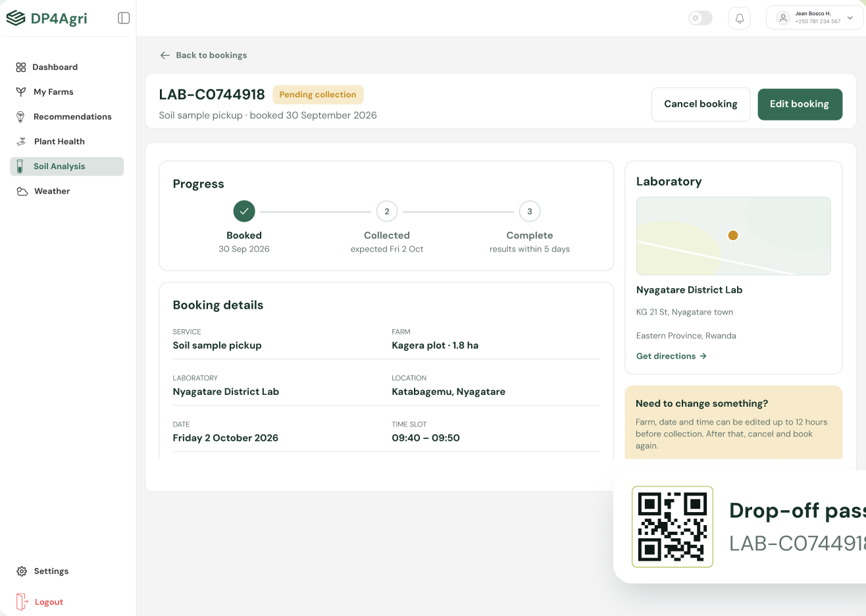Viewport: 866px width, 616px height.
Task: Open Settings gear icon
Action: [22, 571]
